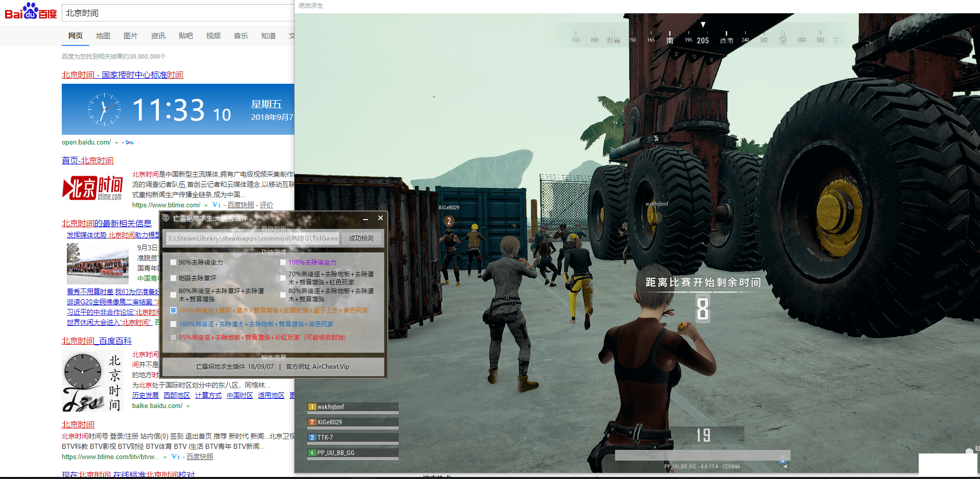Click the V1 badge next to btime.com/btv link
The image size is (980, 479).
tap(176, 457)
